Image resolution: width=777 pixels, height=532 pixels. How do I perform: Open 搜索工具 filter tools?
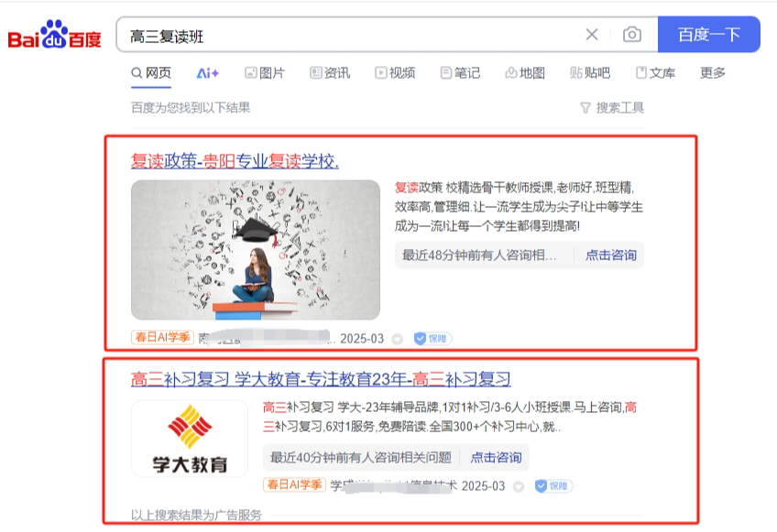(612, 108)
